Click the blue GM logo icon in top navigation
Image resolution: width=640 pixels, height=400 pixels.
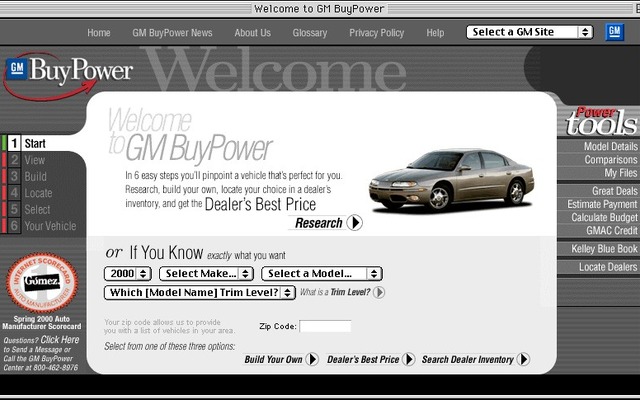(x=614, y=32)
